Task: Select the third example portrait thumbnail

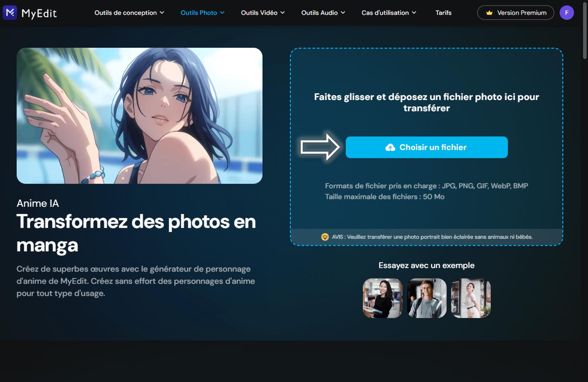Action: pos(471,298)
